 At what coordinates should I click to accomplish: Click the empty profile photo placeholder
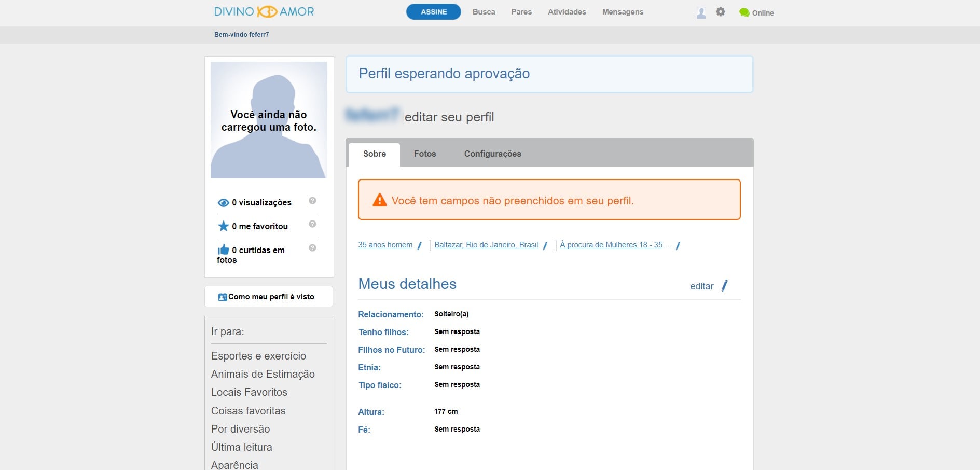tap(269, 120)
